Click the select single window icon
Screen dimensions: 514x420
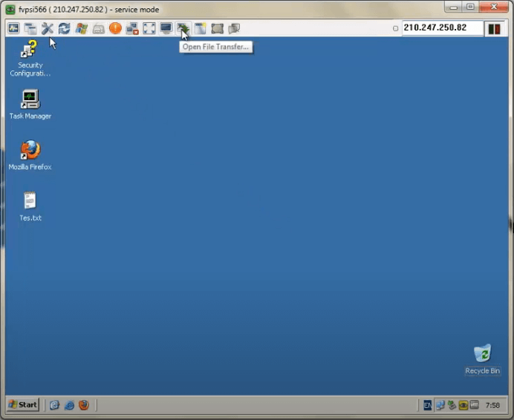coord(200,28)
